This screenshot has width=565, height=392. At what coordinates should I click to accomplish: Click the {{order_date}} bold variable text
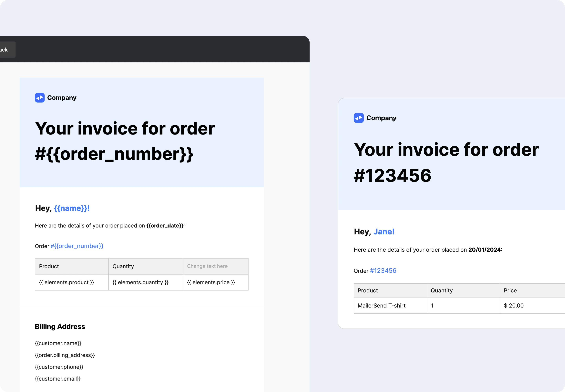pos(165,226)
